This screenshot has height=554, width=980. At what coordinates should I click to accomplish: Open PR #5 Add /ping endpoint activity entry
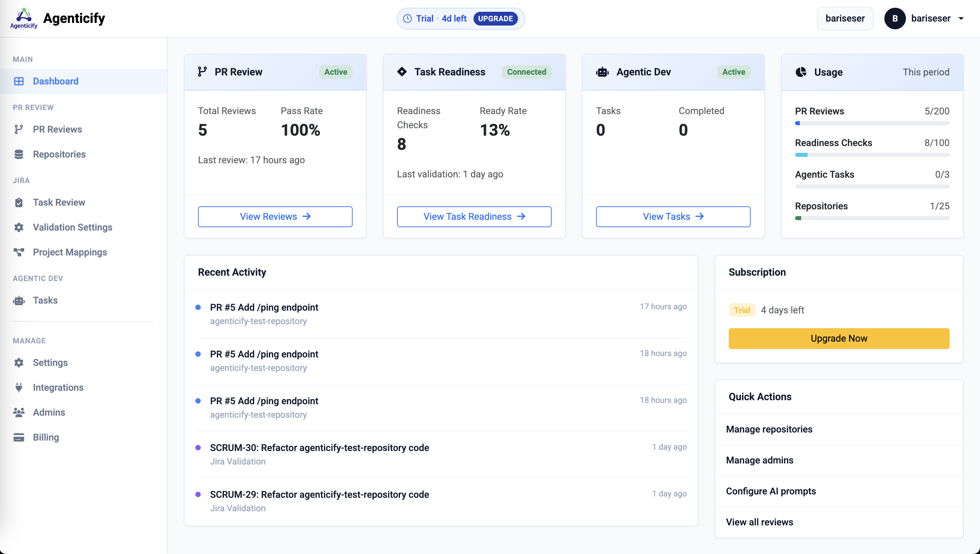coord(264,307)
